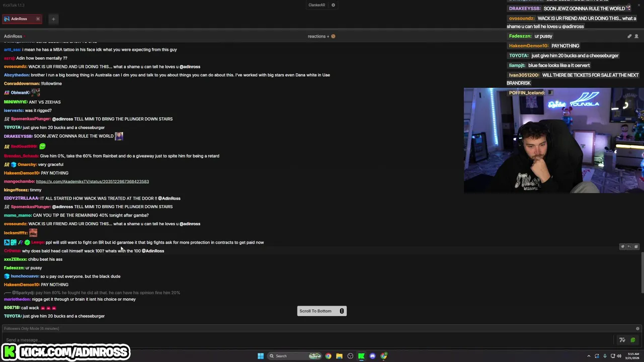Viewport: 644px width, 362px height.
Task: Open Windows Start menu
Action: (261, 356)
